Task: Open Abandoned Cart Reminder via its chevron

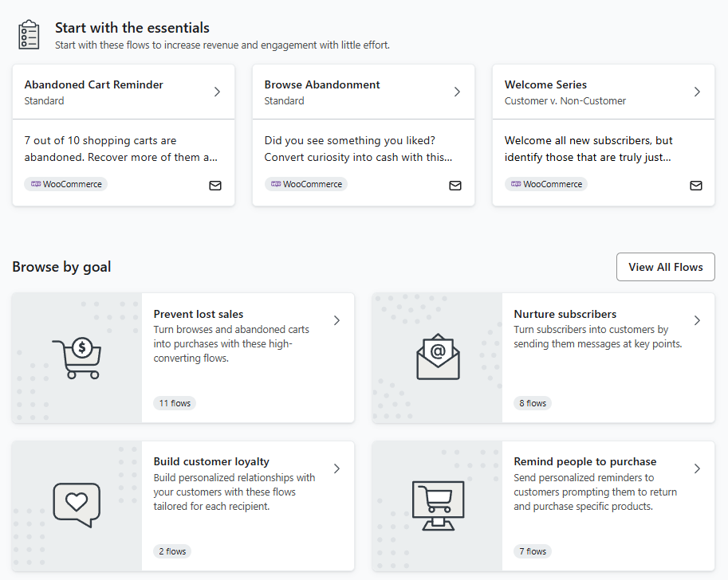Action: 218,92
